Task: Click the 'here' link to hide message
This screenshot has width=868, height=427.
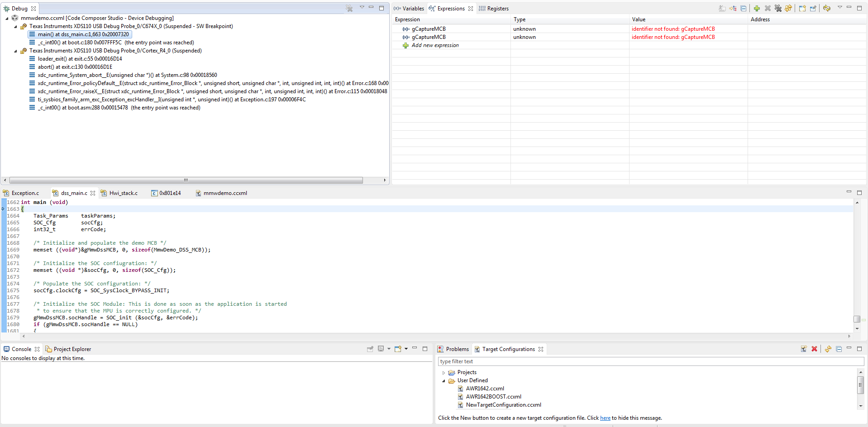Action: (605, 418)
